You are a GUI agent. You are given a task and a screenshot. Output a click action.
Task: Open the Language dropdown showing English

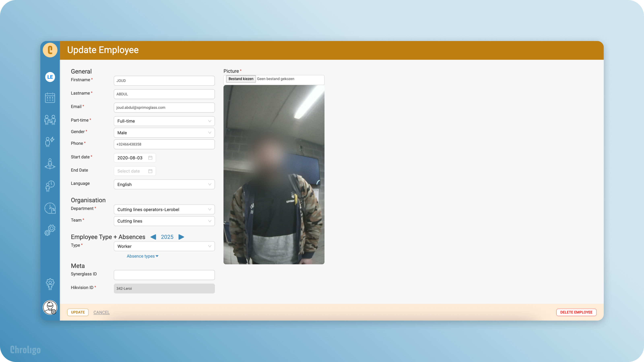(x=164, y=184)
